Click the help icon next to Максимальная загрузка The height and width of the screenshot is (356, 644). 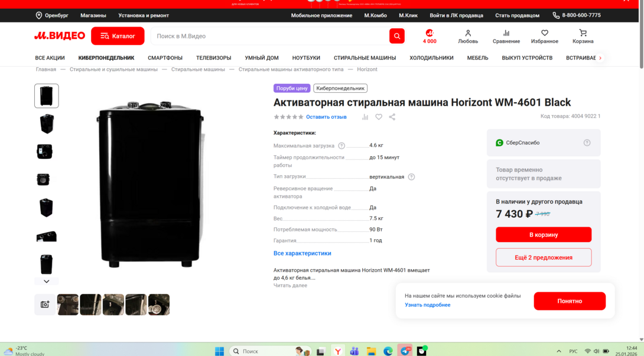341,146
